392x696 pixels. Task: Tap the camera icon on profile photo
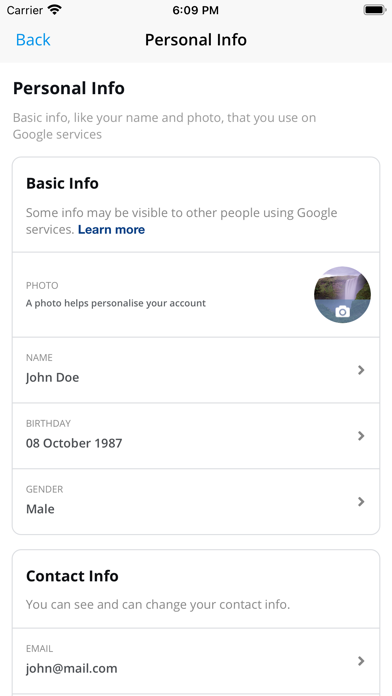click(342, 312)
